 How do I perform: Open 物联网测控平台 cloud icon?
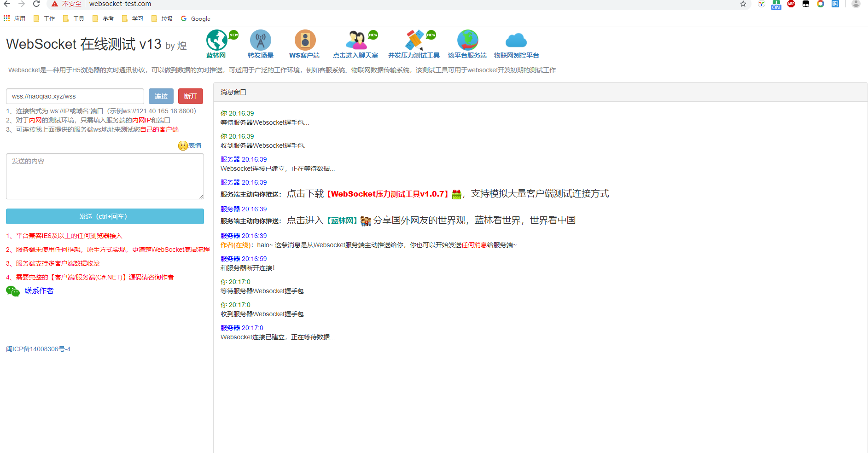[x=515, y=40]
